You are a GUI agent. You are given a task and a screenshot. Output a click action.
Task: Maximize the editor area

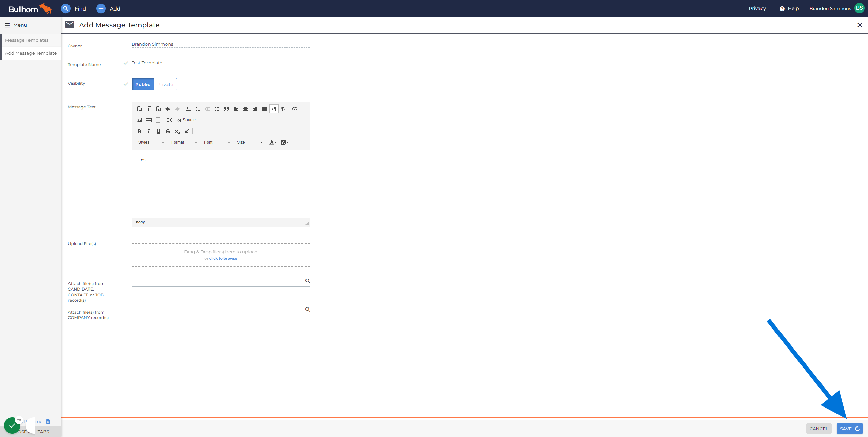tap(170, 120)
